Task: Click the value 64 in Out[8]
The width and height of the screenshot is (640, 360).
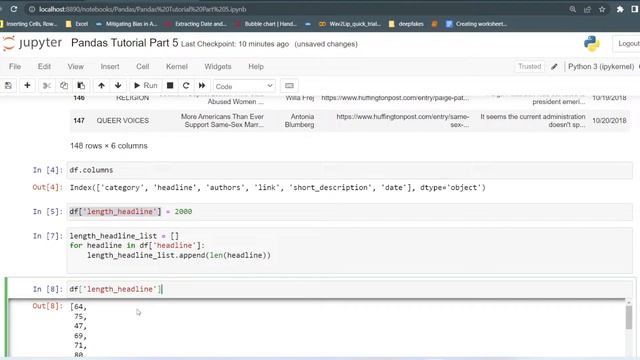Action: coord(79,307)
